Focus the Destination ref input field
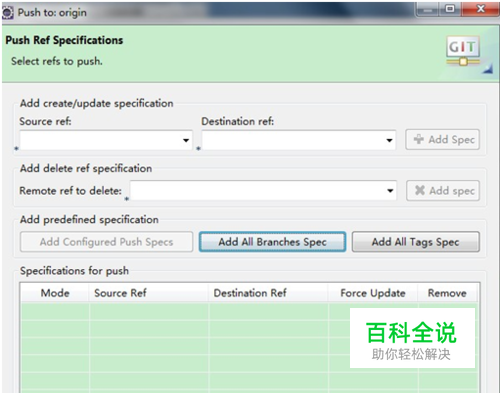The width and height of the screenshot is (500, 393). pos(299,140)
